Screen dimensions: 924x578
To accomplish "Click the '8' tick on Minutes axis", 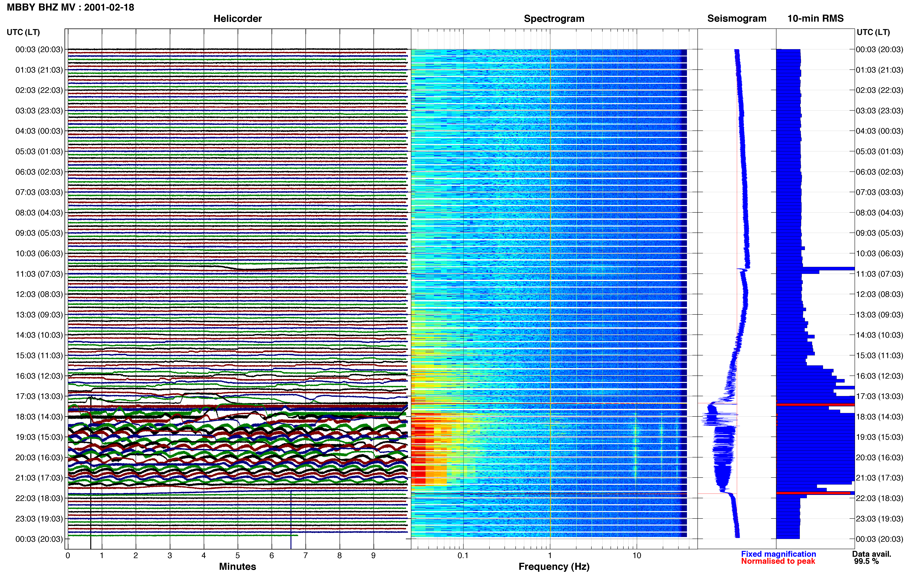I will coord(340,556).
